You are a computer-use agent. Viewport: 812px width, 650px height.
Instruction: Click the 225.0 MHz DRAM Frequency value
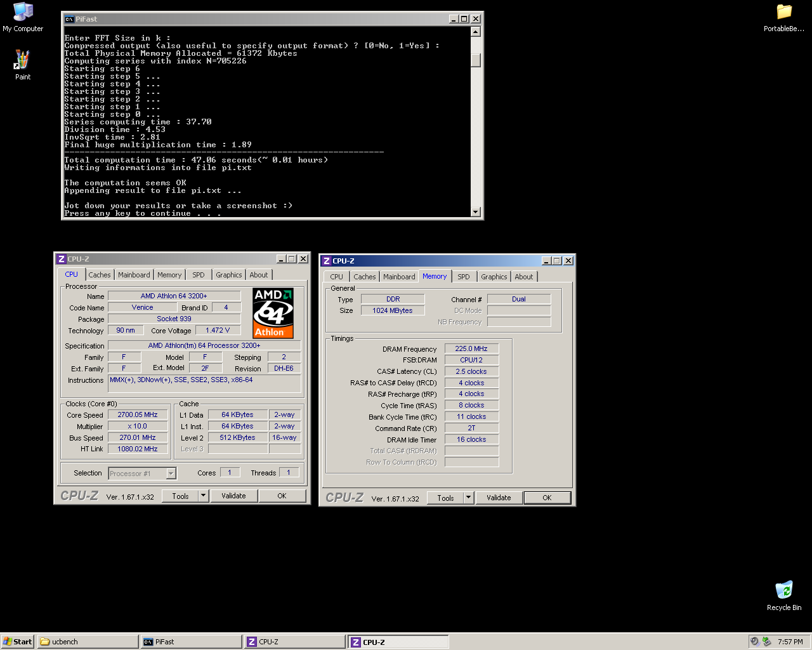point(471,348)
